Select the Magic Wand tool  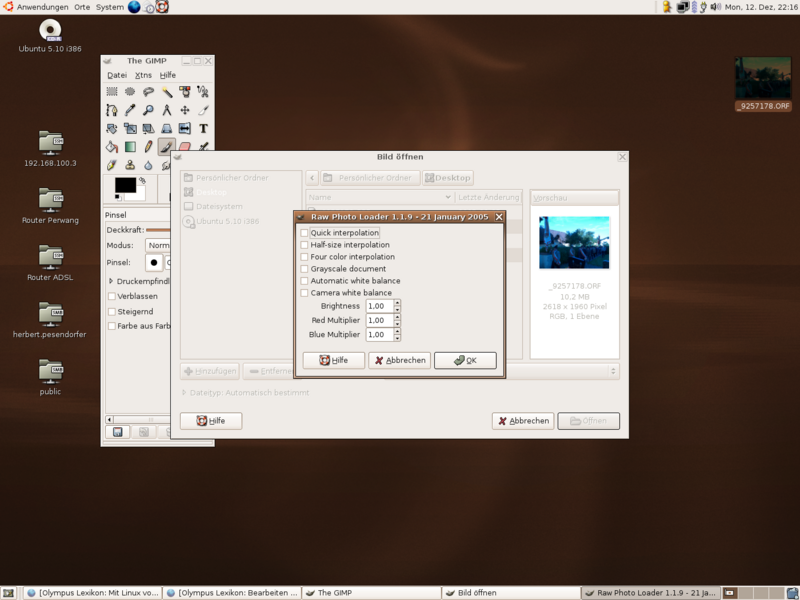[167, 92]
